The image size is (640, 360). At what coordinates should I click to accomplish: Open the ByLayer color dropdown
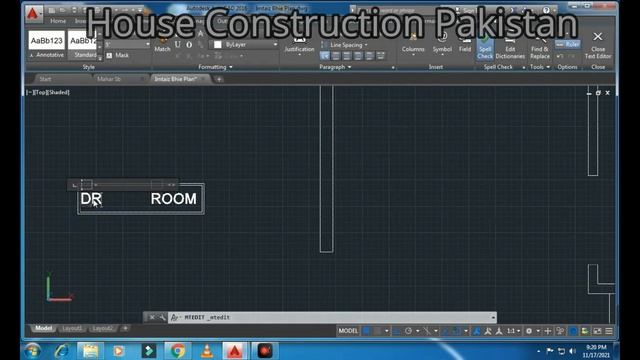(x=275, y=44)
